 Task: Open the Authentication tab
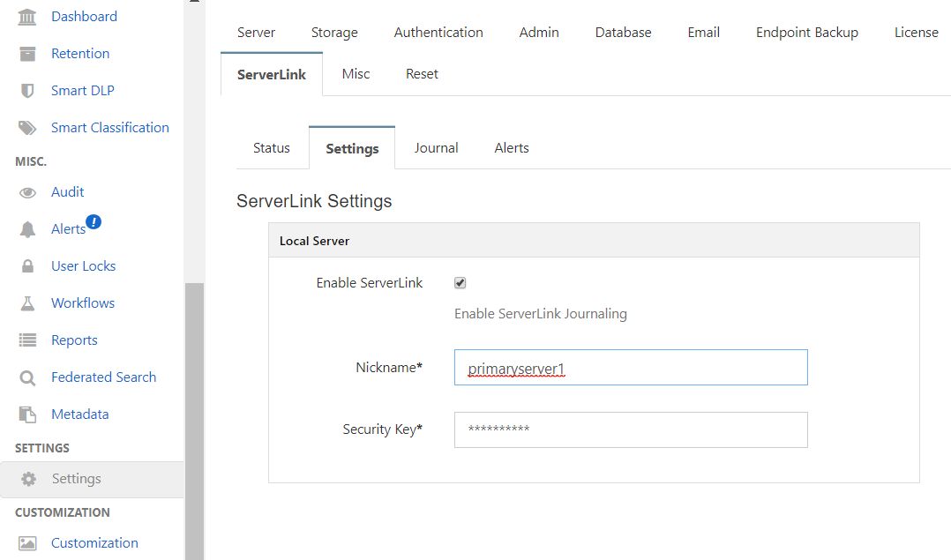pyautogui.click(x=438, y=32)
